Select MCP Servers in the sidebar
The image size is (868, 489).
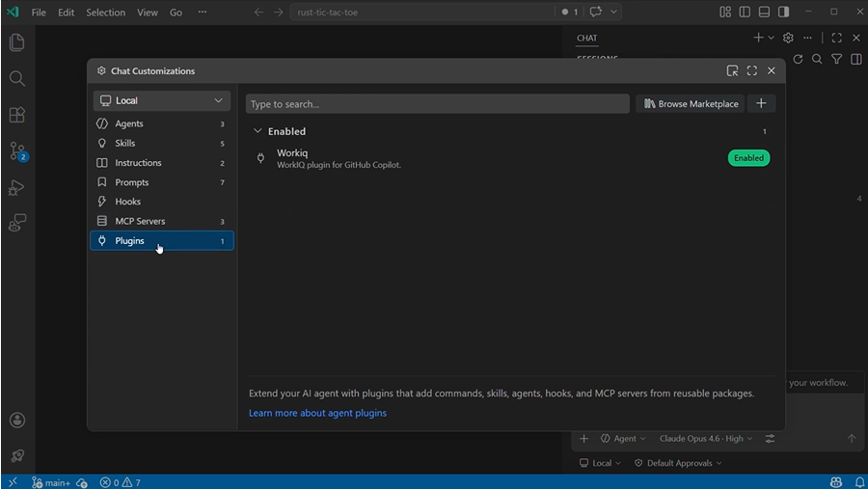[x=140, y=221]
